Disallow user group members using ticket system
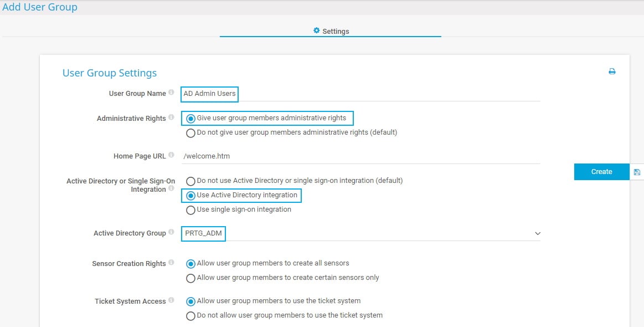 click(x=191, y=316)
